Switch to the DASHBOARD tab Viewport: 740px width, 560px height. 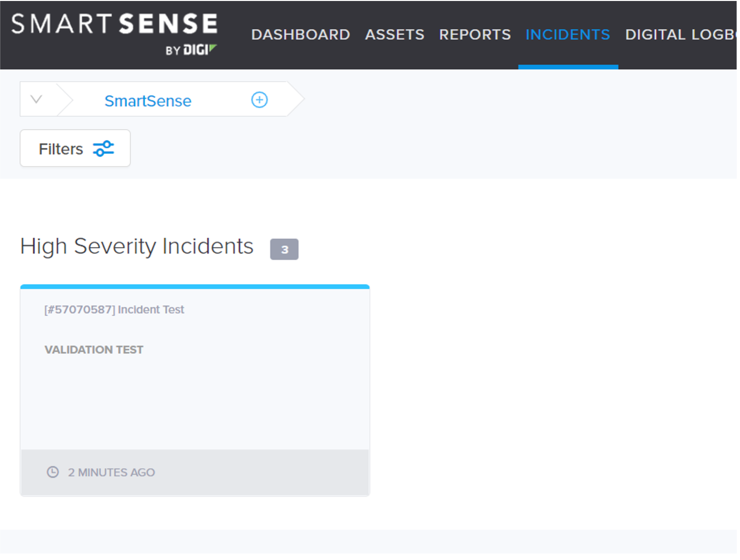pos(301,34)
